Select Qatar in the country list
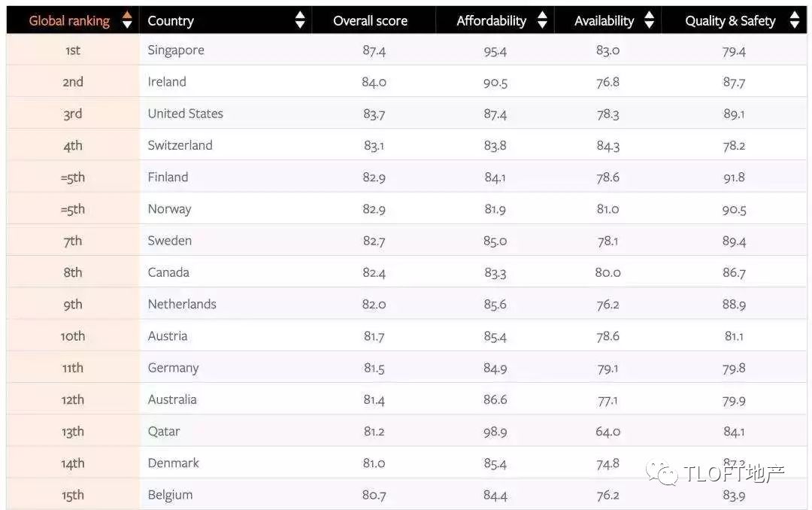Image resolution: width=812 pixels, height=510 pixels. (164, 432)
